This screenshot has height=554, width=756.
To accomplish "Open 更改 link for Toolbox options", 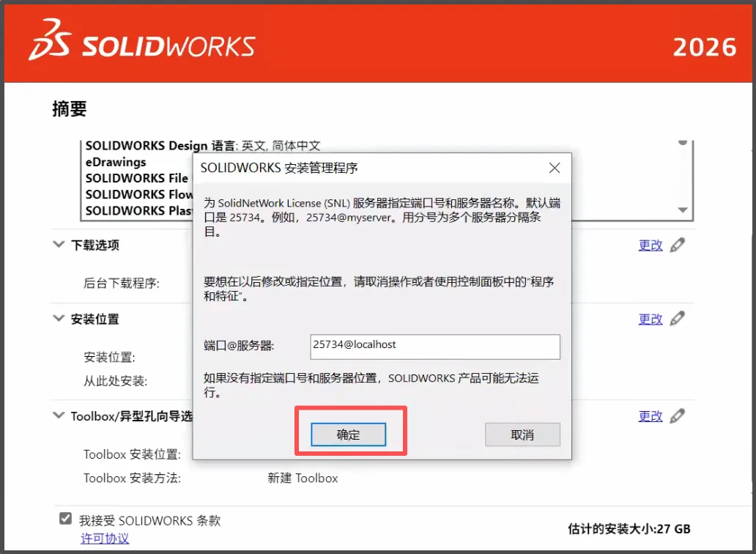I will click(x=651, y=416).
